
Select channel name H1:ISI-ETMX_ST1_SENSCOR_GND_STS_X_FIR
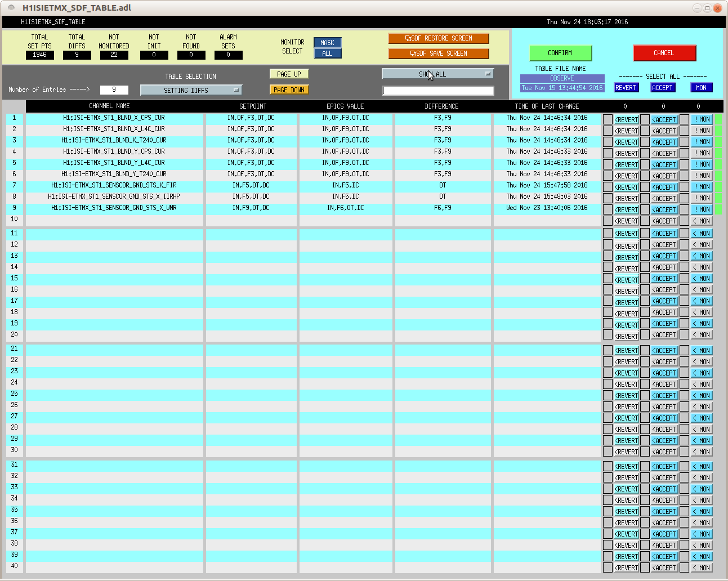click(x=114, y=185)
